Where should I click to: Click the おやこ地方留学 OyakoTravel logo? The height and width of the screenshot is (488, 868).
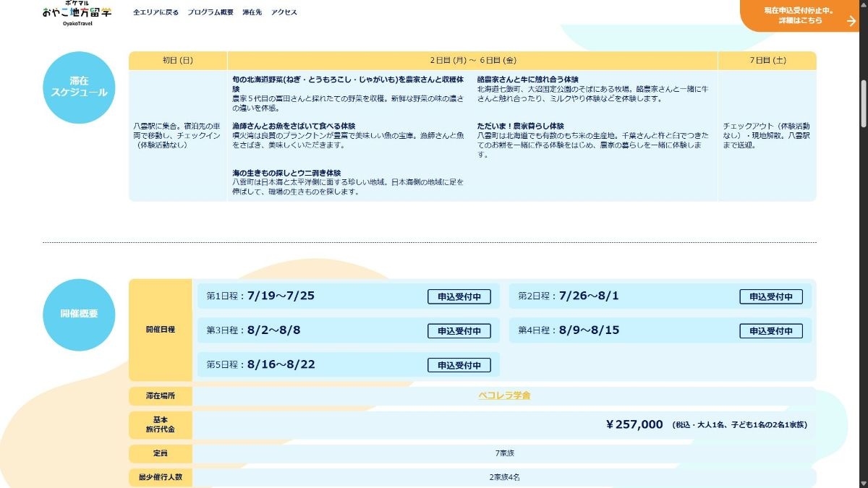pos(77,12)
